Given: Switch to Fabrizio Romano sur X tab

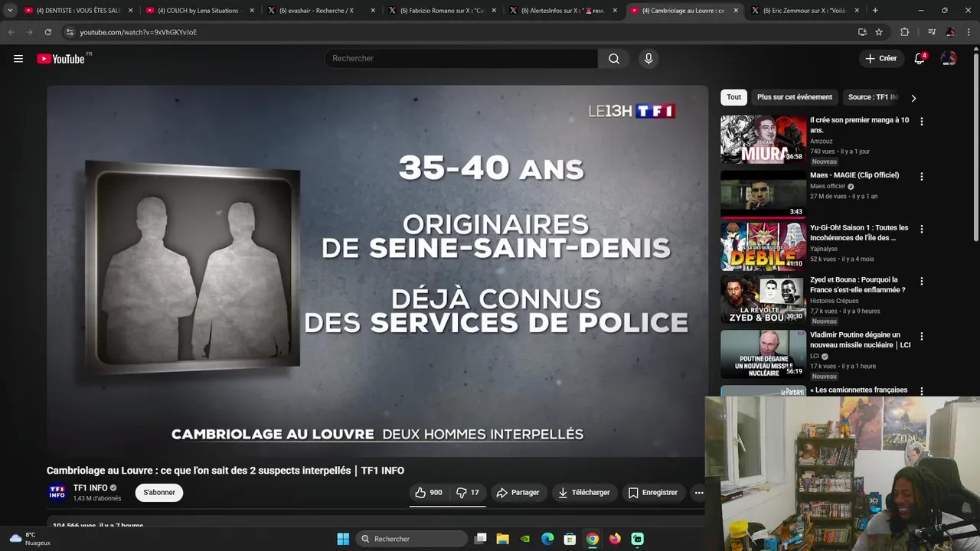Looking at the screenshot, I should [x=442, y=11].
